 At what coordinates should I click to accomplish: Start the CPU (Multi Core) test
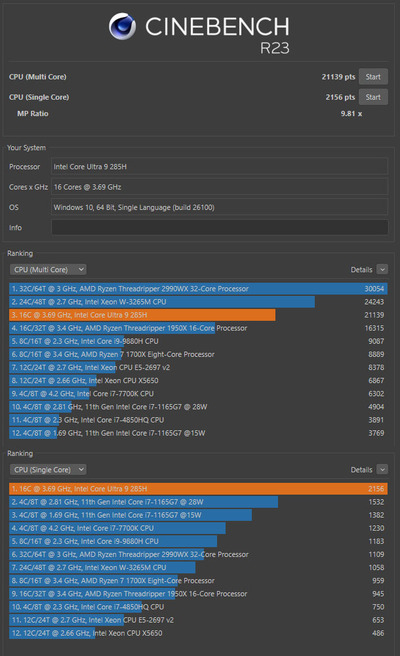click(x=373, y=77)
